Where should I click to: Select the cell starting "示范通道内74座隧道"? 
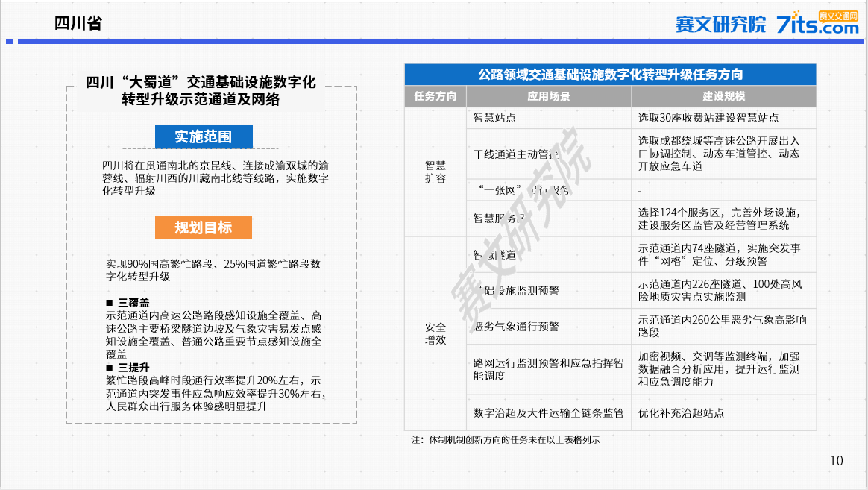pos(723,254)
